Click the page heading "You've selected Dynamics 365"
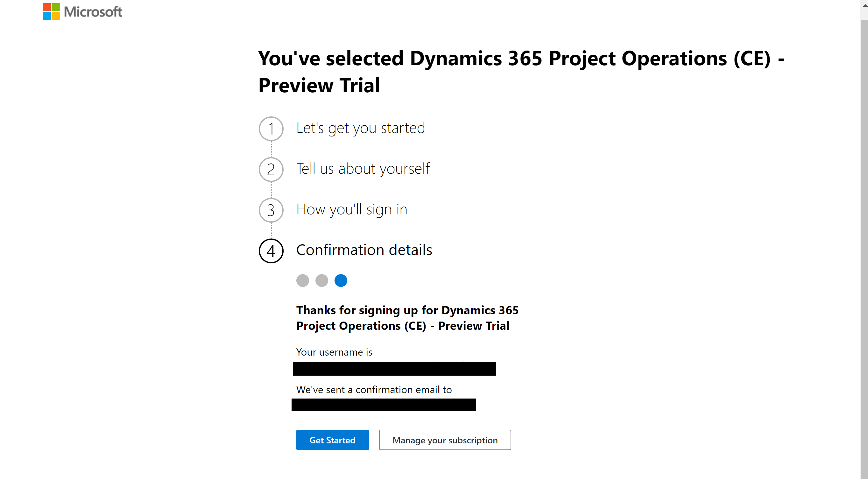The image size is (868, 479). [x=521, y=71]
